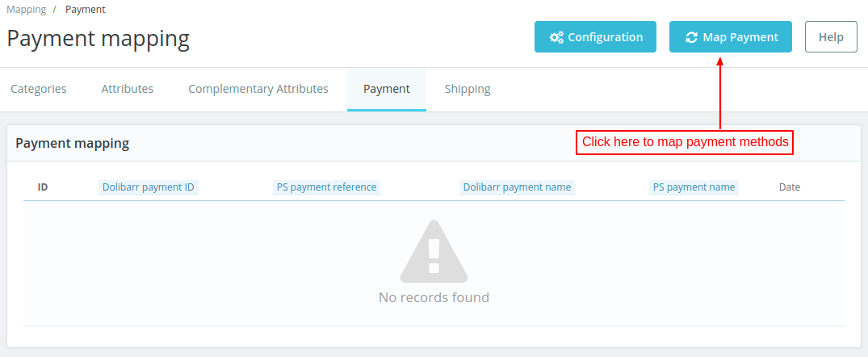Screen dimensions: 868x357
Task: Click the refresh arrows icon on Map Payment
Action: [x=691, y=37]
